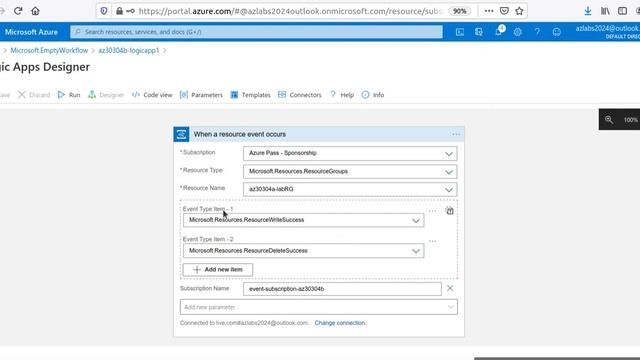Open Azure Cloud Shell
Viewport: 640px width, 360px height.
460,32
